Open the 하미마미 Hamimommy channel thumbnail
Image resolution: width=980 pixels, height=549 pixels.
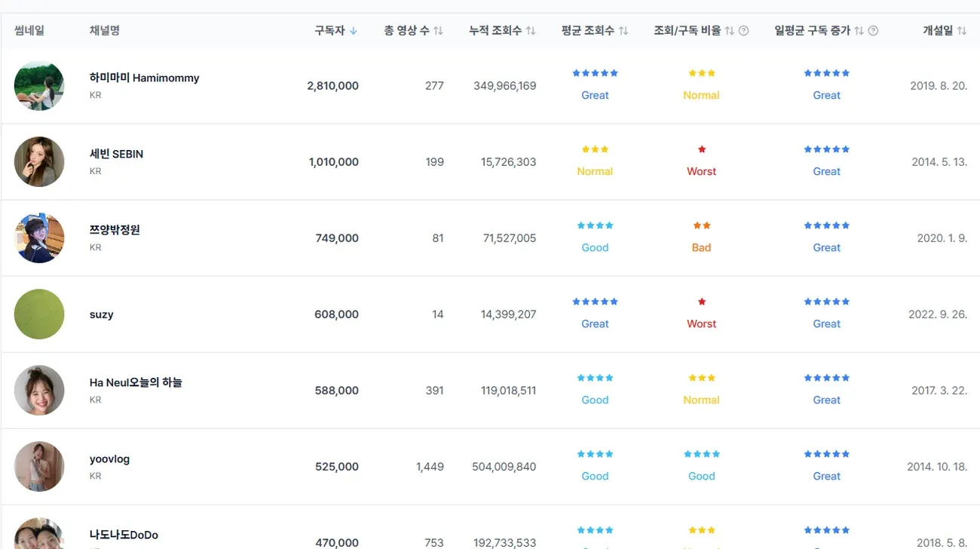[x=39, y=85]
